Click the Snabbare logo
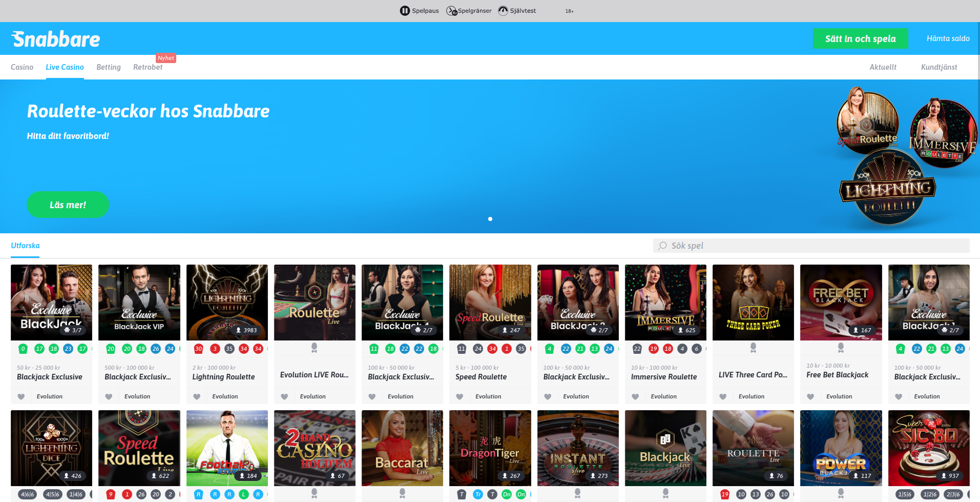 [x=56, y=39]
